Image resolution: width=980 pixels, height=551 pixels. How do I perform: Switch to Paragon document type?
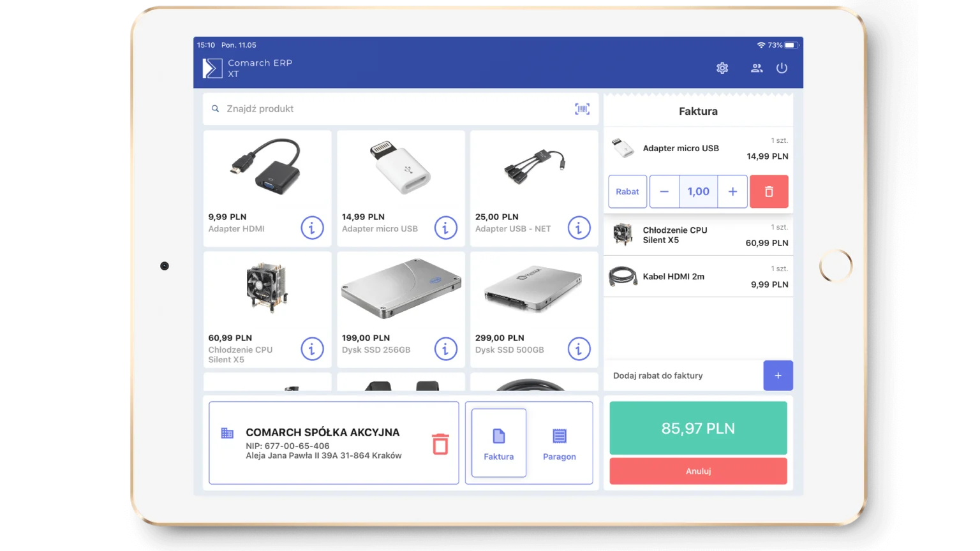tap(559, 442)
